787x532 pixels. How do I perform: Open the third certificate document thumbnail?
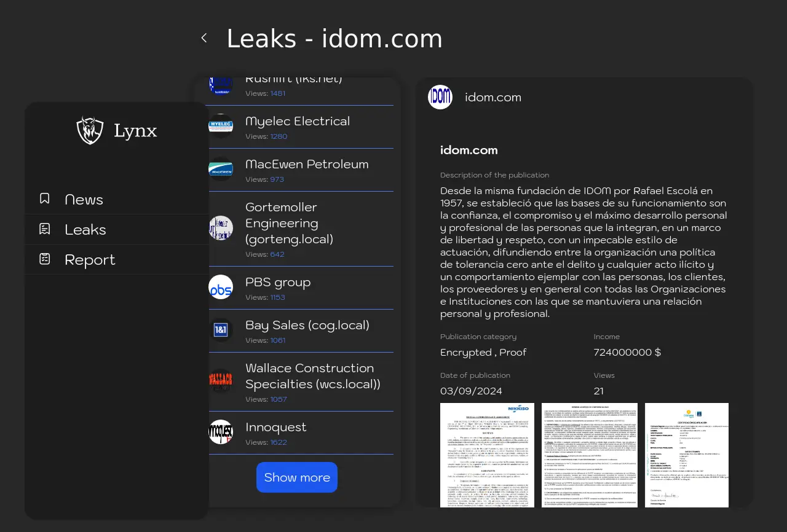click(686, 455)
